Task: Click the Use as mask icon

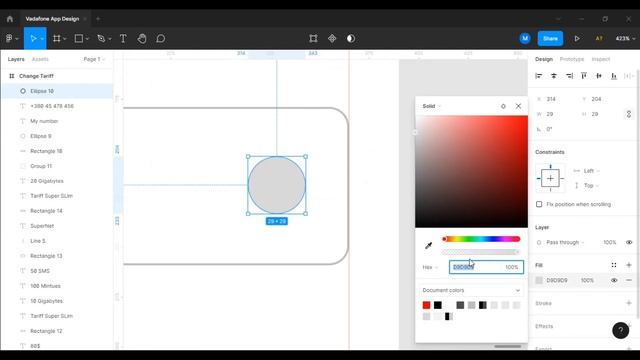Action: point(351,38)
